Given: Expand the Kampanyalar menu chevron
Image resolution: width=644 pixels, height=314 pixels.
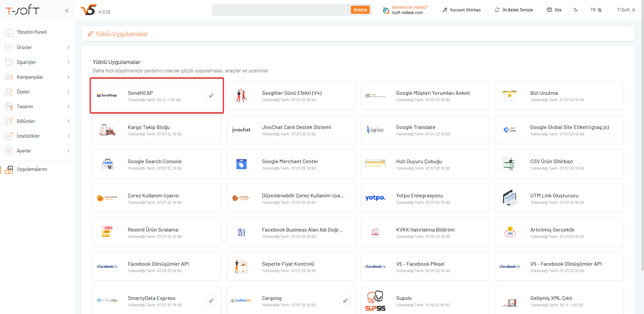Looking at the screenshot, I should pyautogui.click(x=68, y=77).
